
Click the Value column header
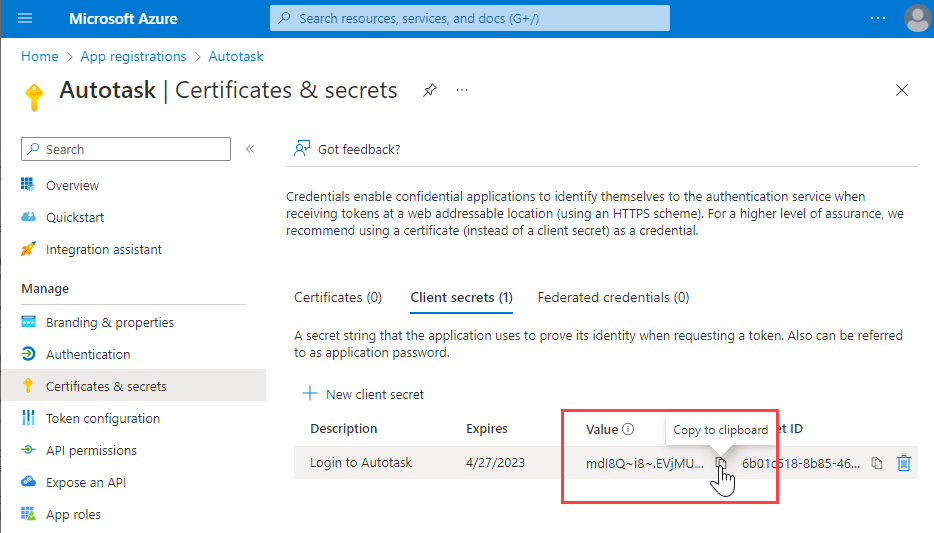pyautogui.click(x=602, y=429)
